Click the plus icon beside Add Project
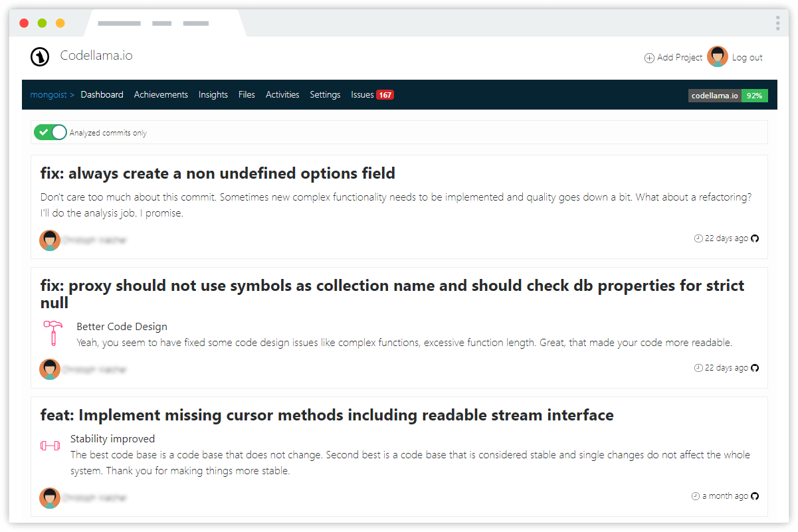The height and width of the screenshot is (532, 798). pyautogui.click(x=649, y=58)
